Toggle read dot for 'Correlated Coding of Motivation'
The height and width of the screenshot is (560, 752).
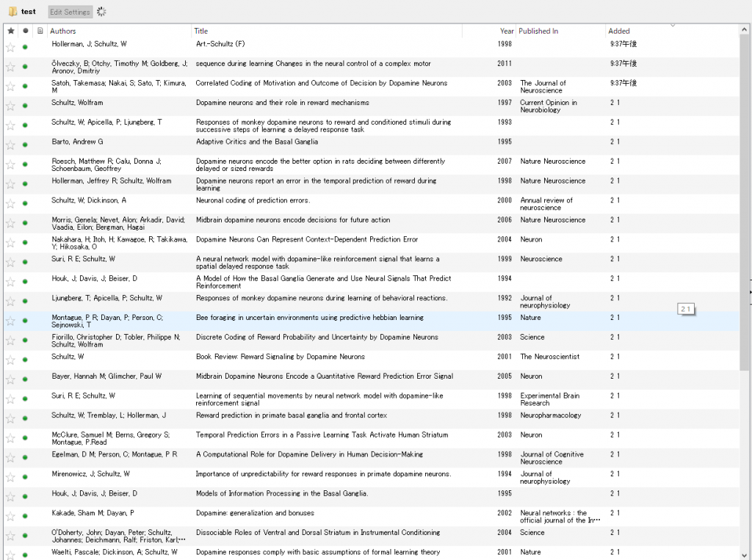[x=25, y=87]
